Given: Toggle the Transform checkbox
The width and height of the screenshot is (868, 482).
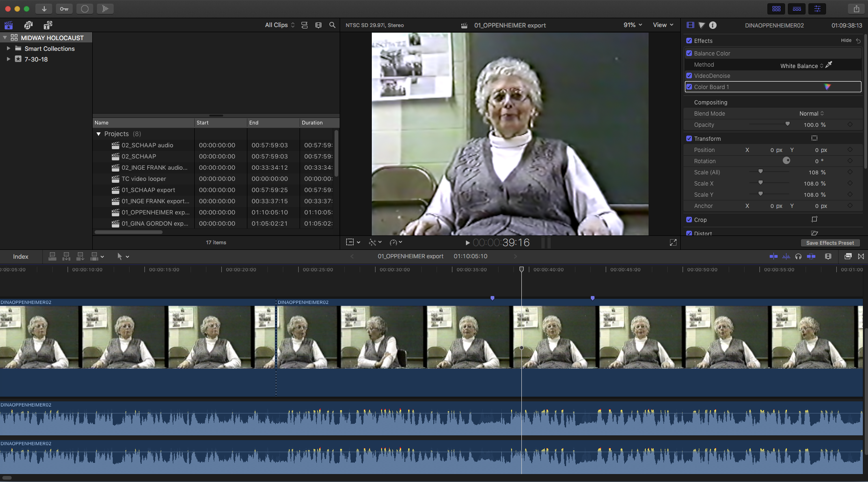Looking at the screenshot, I should (x=689, y=138).
